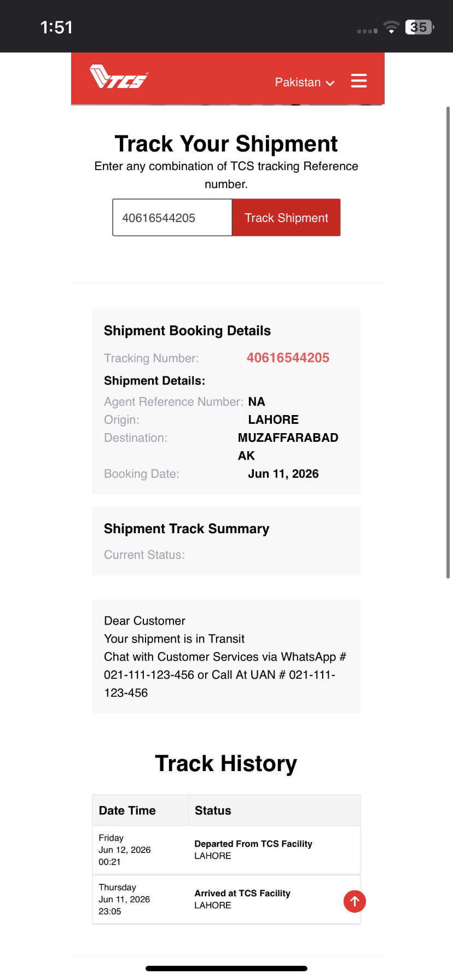This screenshot has width=453, height=980.
Task: Tap the Track History heading
Action: click(x=226, y=763)
